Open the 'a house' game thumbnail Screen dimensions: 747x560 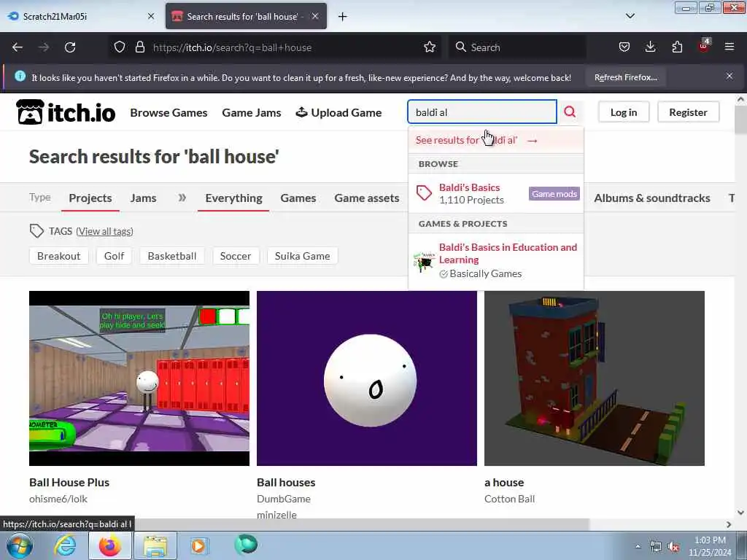(x=594, y=378)
